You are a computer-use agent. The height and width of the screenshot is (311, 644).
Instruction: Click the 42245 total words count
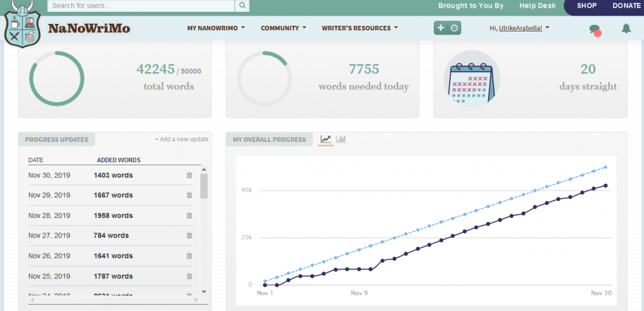click(x=156, y=69)
